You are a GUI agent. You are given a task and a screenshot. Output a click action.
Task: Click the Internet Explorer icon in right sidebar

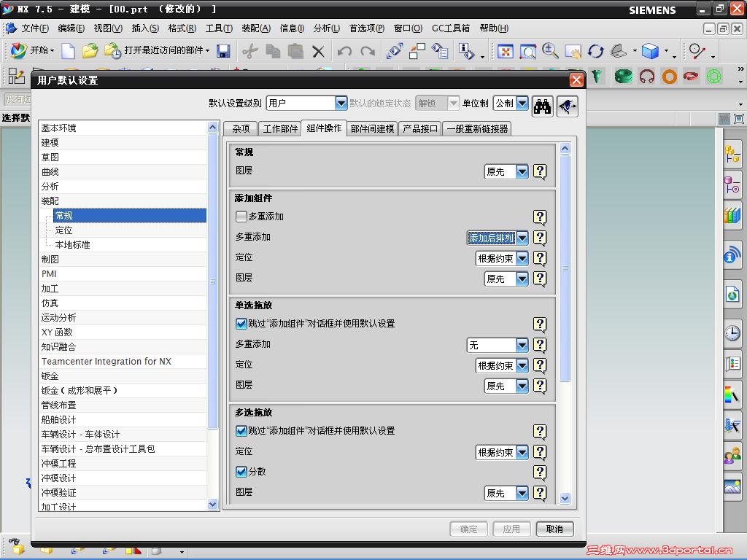732,295
